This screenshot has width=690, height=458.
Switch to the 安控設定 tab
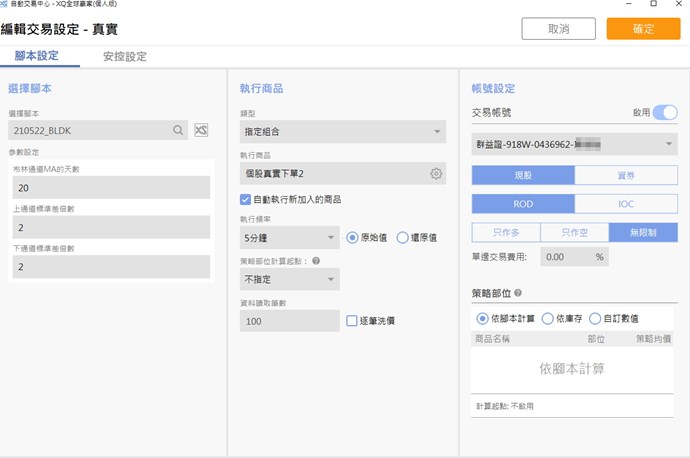(x=124, y=57)
